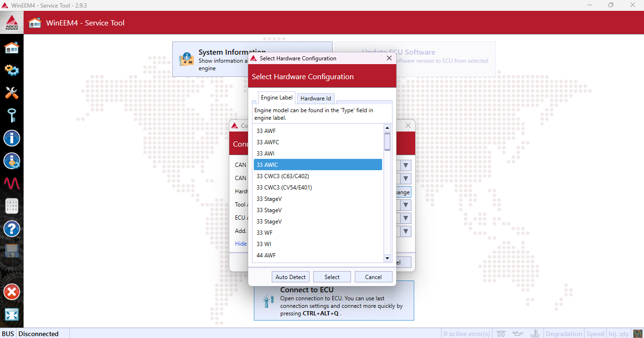This screenshot has width=644, height=338.
Task: Select 33 CWC3 (CV54/E401) entry
Action: pos(318,188)
